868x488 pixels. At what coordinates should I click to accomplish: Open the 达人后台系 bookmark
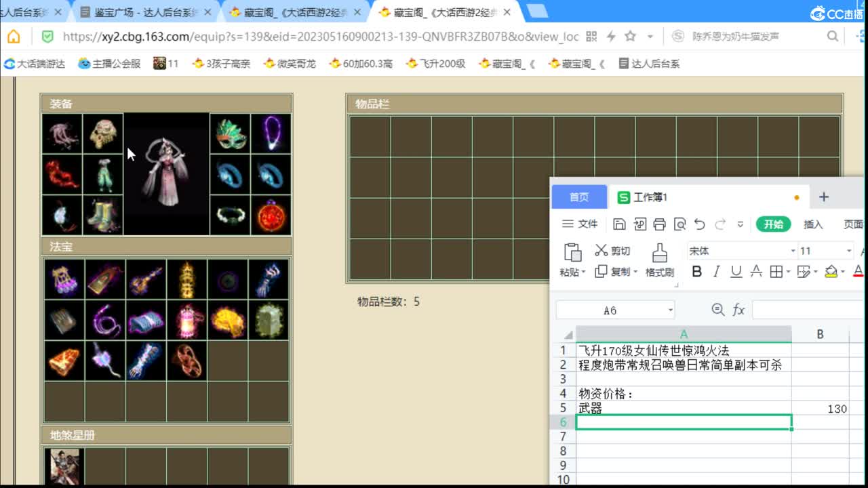tap(649, 64)
